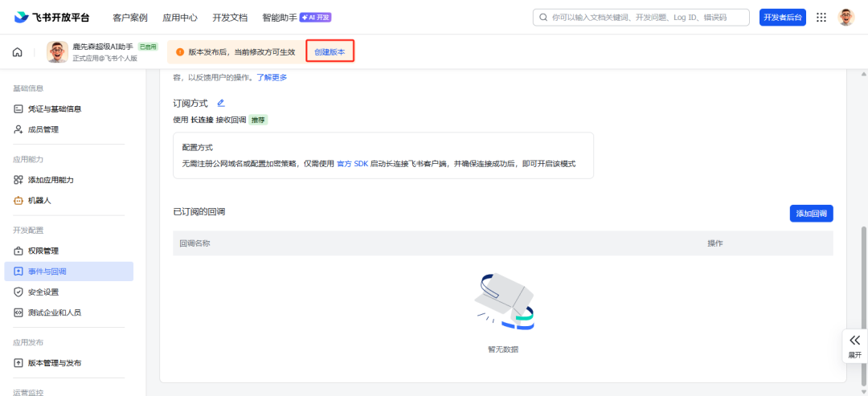Screen dimensions: 868x396
Task: Edit subscription method with pencil icon
Action: [221, 103]
